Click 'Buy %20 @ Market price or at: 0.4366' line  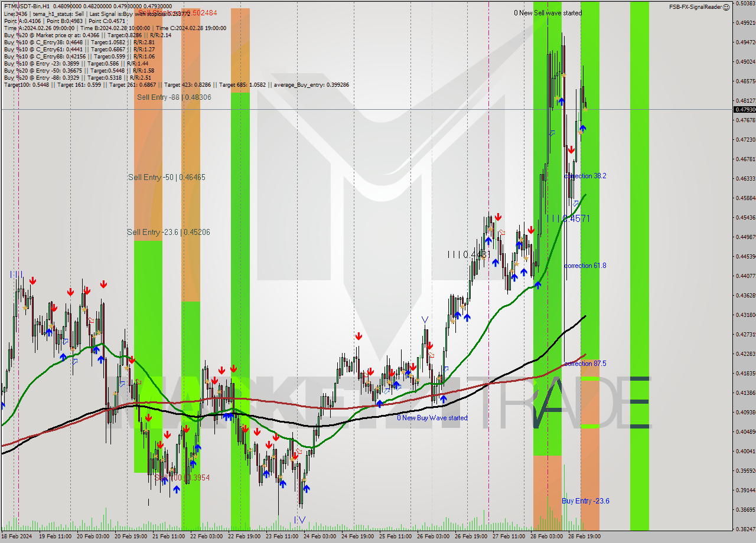click(87, 35)
